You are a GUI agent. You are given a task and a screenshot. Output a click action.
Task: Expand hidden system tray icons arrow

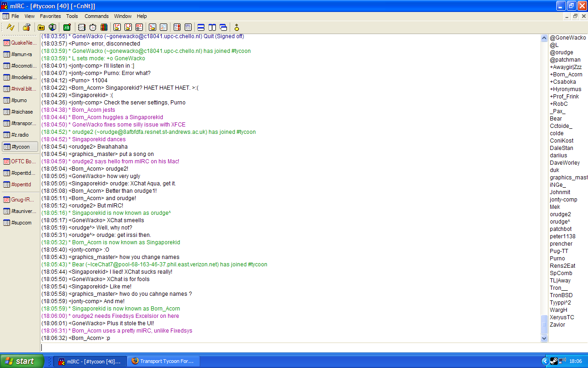pos(545,361)
